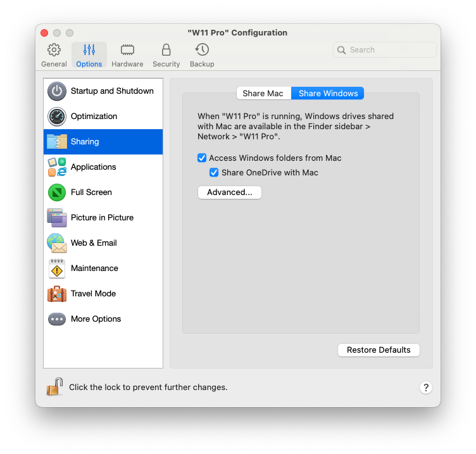Screen dimensions: 476x454
Task: Click the lock to prevent changes
Action: tap(55, 386)
